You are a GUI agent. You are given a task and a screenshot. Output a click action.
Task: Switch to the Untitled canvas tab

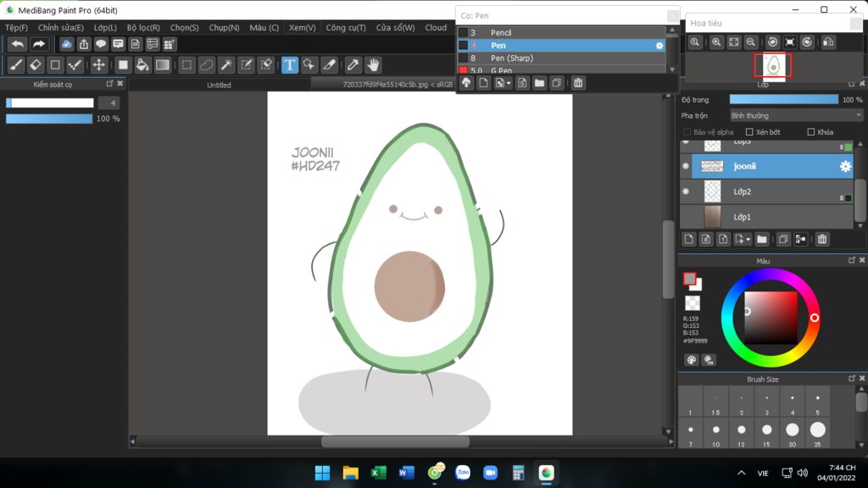(220, 85)
